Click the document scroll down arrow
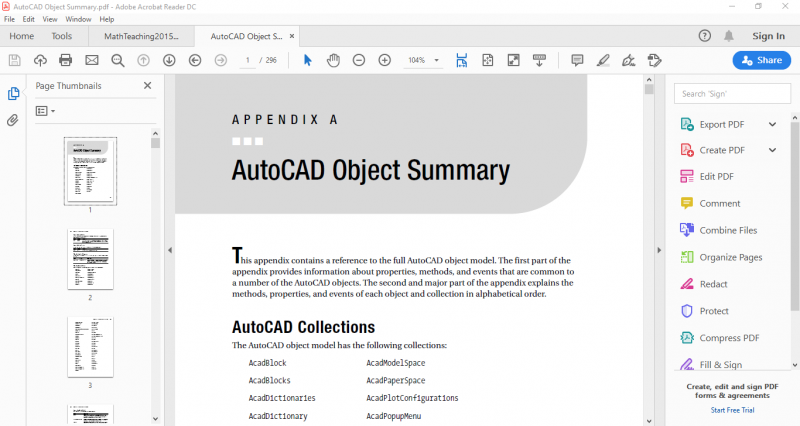 pos(649,421)
